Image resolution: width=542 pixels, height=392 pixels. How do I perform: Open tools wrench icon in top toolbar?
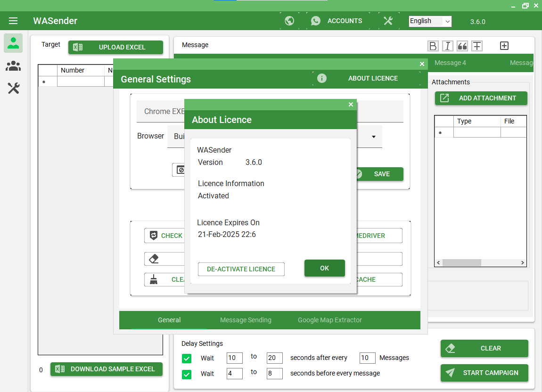[x=388, y=21]
